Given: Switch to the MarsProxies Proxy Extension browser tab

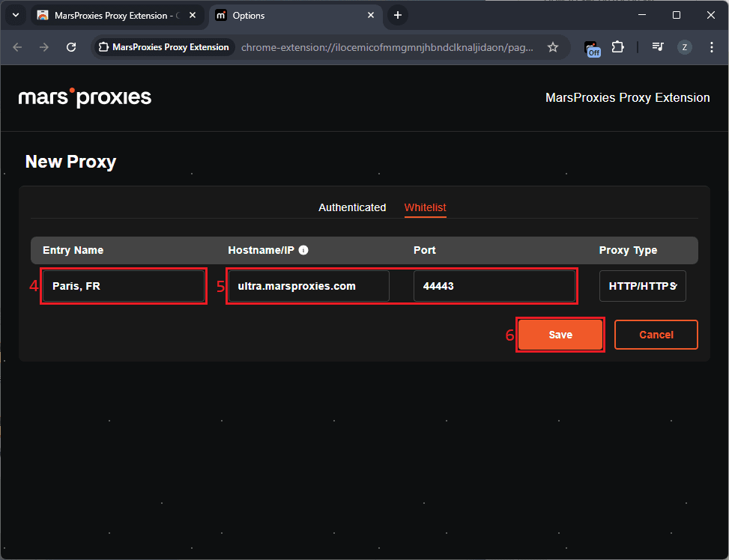Looking at the screenshot, I should click(112, 15).
